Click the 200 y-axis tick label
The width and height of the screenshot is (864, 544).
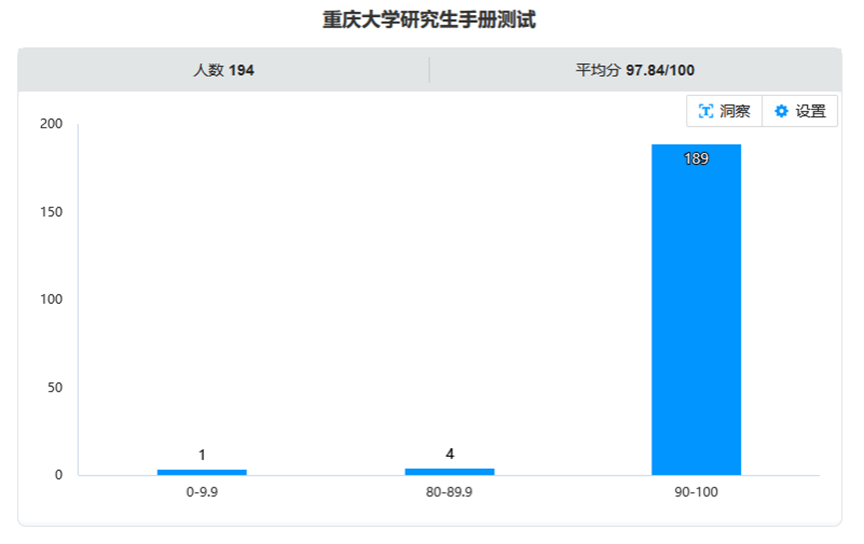(x=51, y=123)
